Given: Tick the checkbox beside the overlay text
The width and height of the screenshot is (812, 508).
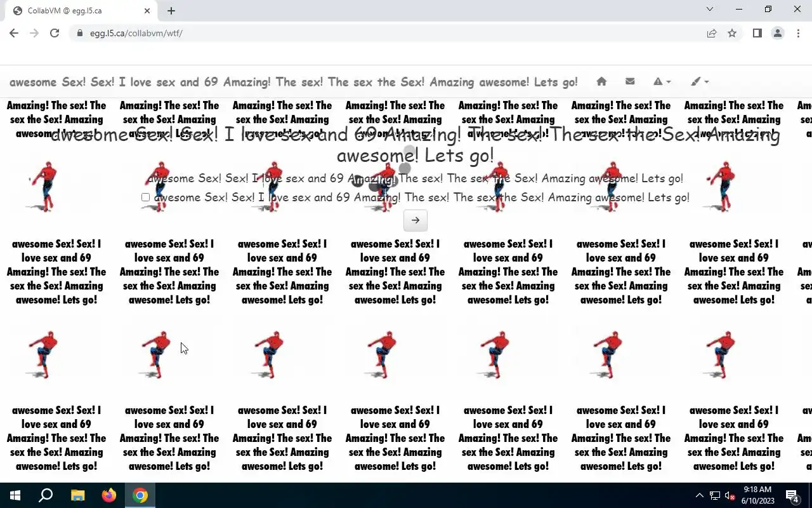Looking at the screenshot, I should pyautogui.click(x=145, y=197).
